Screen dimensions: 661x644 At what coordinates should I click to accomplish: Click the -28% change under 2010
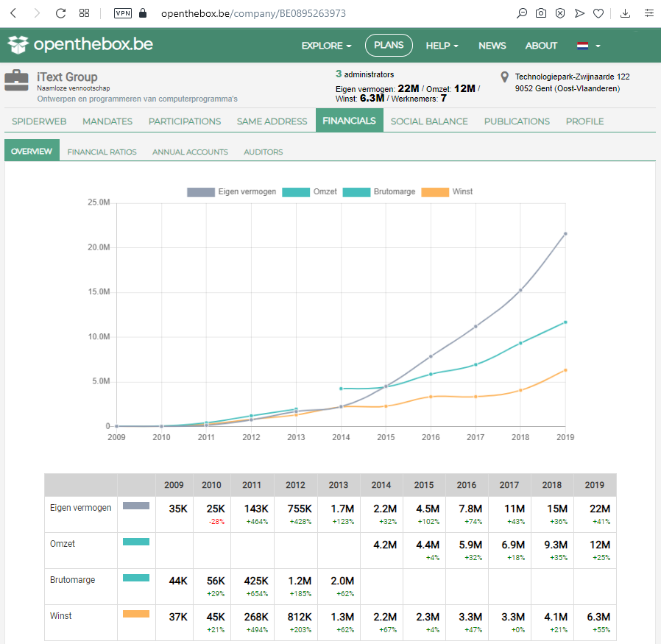point(216,521)
